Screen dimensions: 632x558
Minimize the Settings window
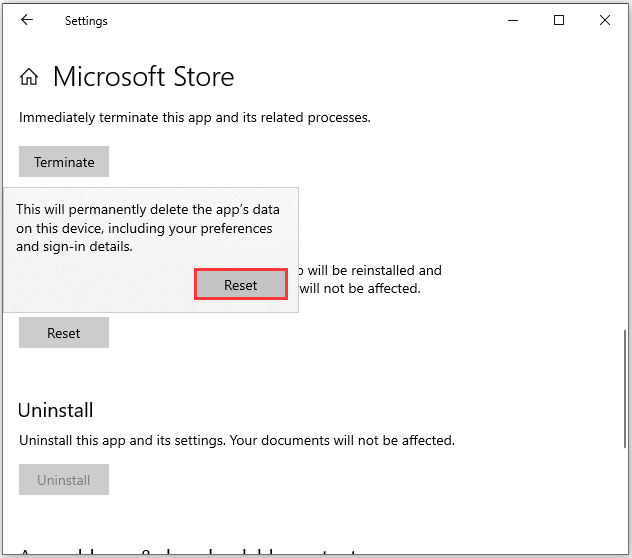[512, 20]
